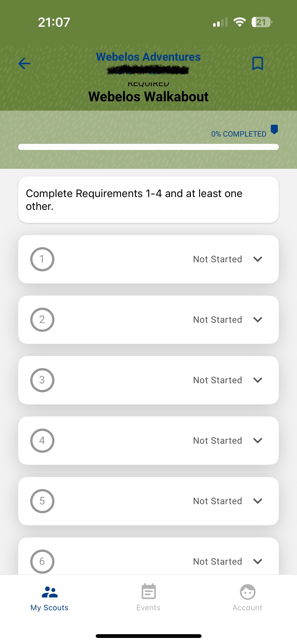Open My Scouts people icon
This screenshot has height=644, width=297.
click(x=49, y=592)
